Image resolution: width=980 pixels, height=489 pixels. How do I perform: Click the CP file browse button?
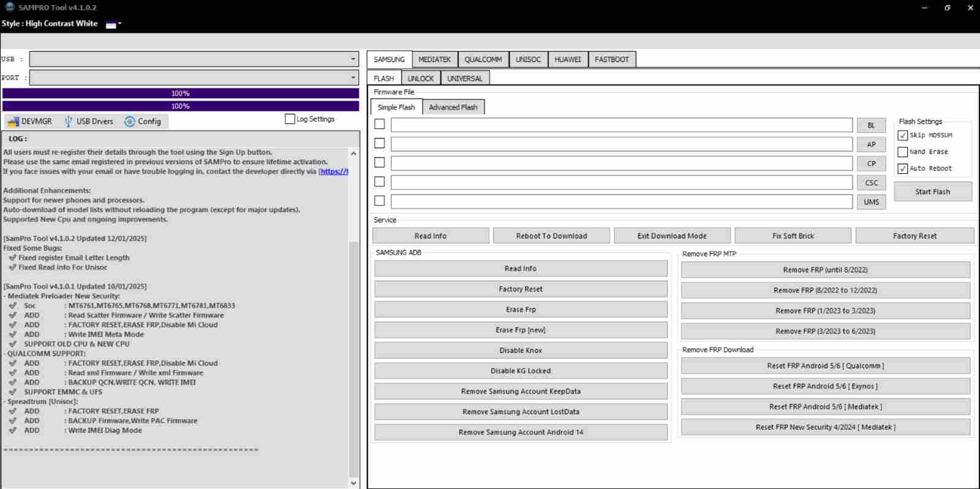tap(871, 164)
